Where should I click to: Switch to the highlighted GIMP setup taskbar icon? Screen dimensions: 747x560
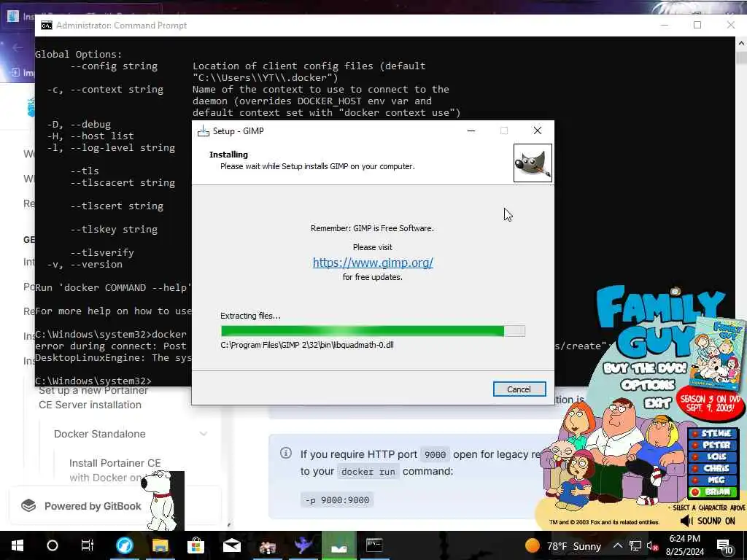pyautogui.click(x=338, y=545)
